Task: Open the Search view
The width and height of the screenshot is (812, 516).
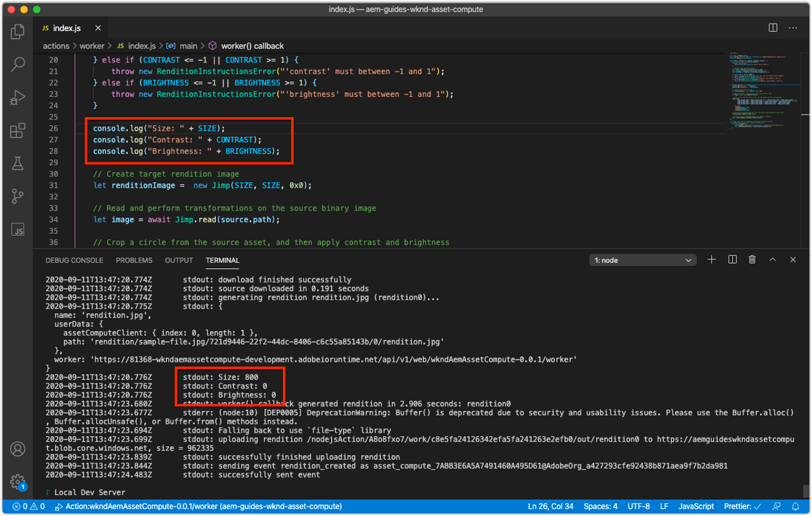Action: coord(17,64)
